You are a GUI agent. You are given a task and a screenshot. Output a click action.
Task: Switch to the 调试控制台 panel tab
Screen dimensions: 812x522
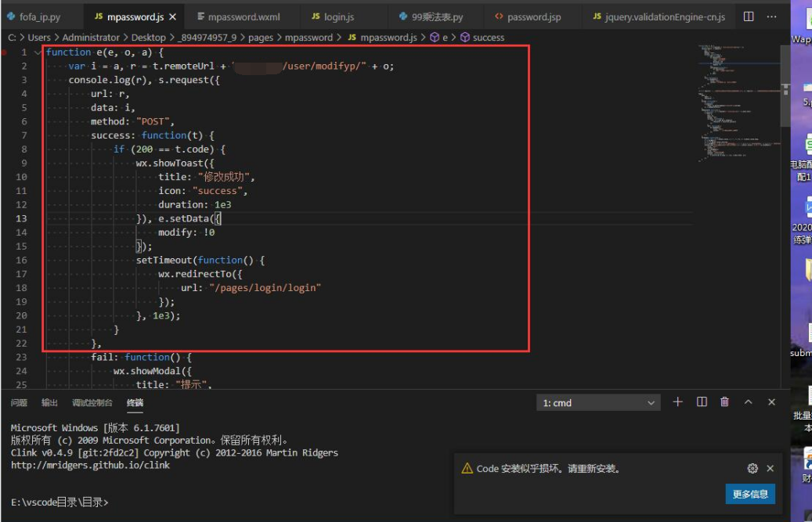click(x=92, y=402)
